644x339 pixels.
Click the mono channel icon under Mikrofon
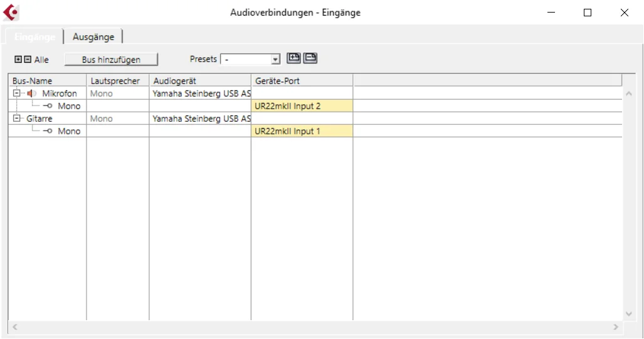point(48,105)
